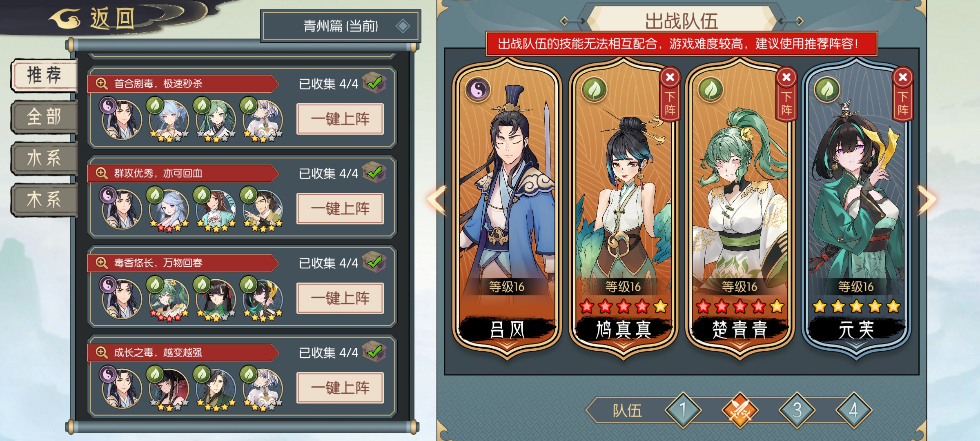The height and width of the screenshot is (441, 980).
Task: Click the right arrow to show next heroes
Action: tap(927, 200)
